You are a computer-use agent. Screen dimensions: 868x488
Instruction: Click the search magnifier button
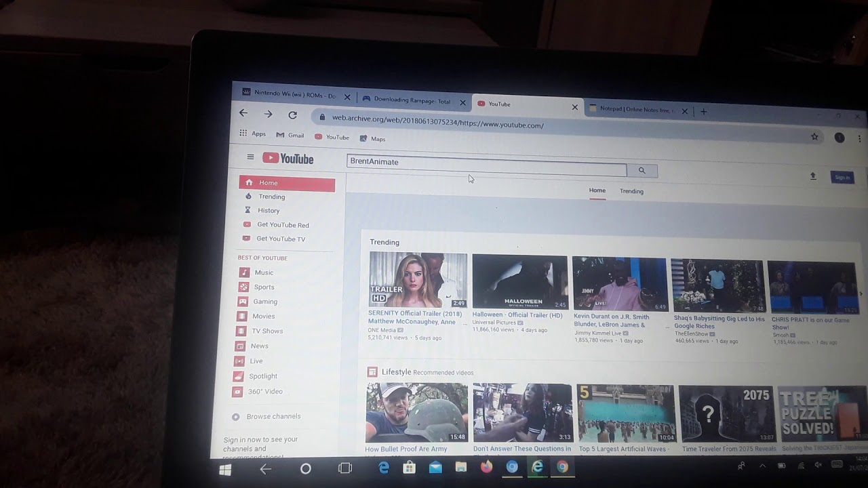(642, 171)
